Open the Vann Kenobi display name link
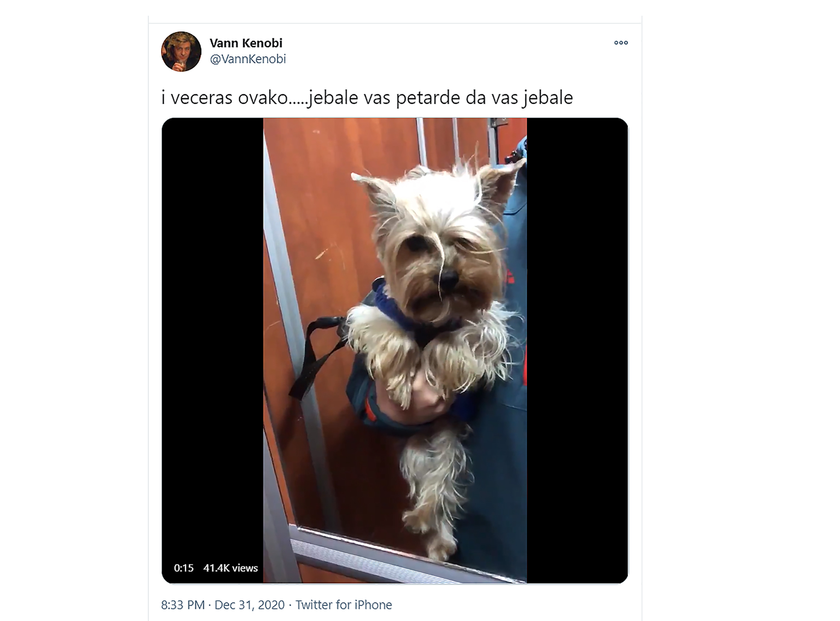Image resolution: width=840 pixels, height=621 pixels. (246, 43)
